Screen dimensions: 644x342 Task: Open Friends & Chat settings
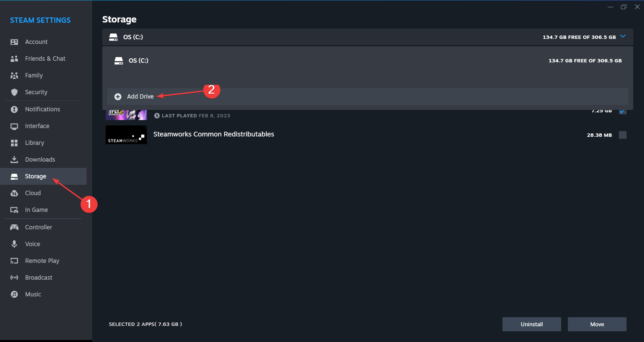(43, 59)
